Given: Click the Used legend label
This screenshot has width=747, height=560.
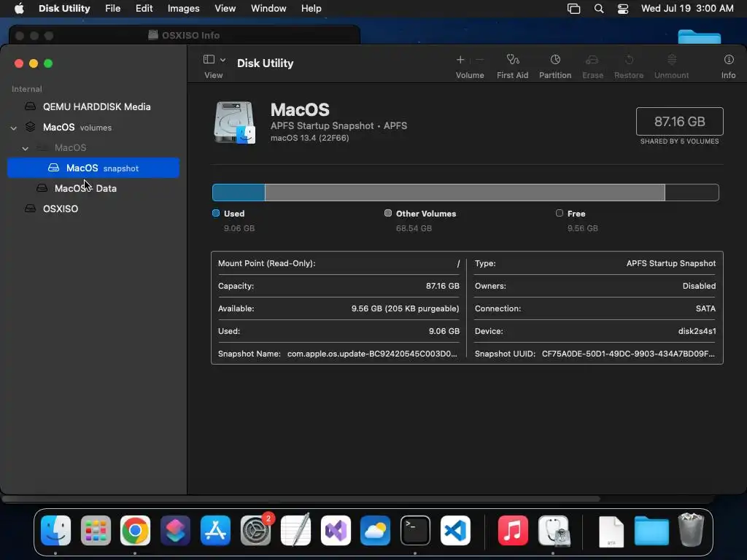Looking at the screenshot, I should (234, 214).
